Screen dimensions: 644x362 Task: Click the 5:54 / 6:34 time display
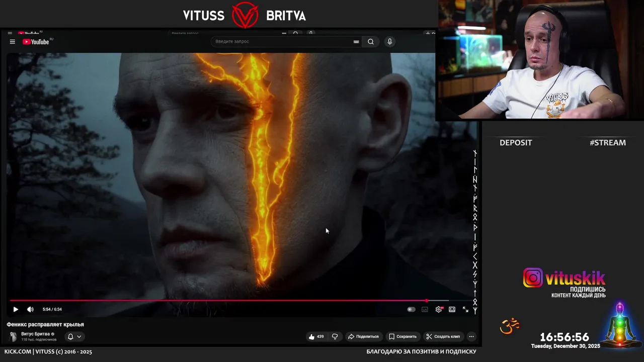pyautogui.click(x=52, y=309)
